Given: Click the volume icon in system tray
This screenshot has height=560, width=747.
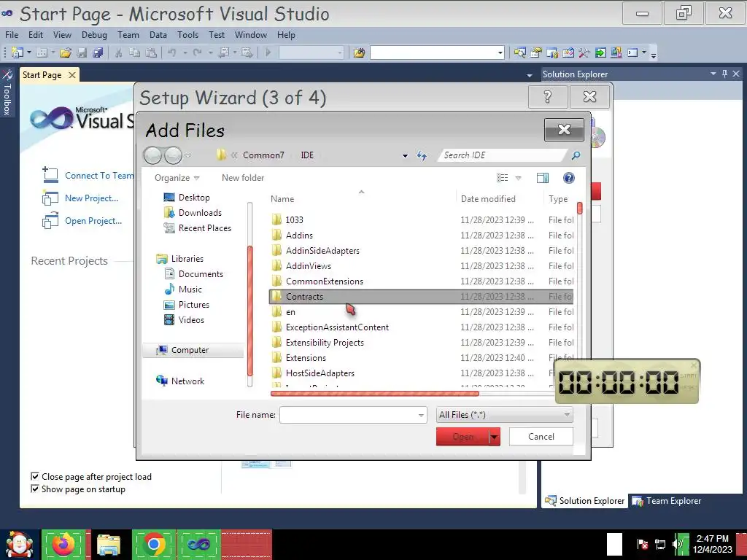Looking at the screenshot, I should [677, 544].
